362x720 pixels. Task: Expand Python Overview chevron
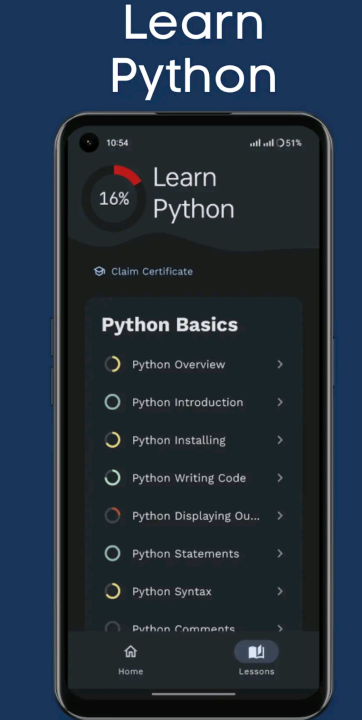coord(280,365)
